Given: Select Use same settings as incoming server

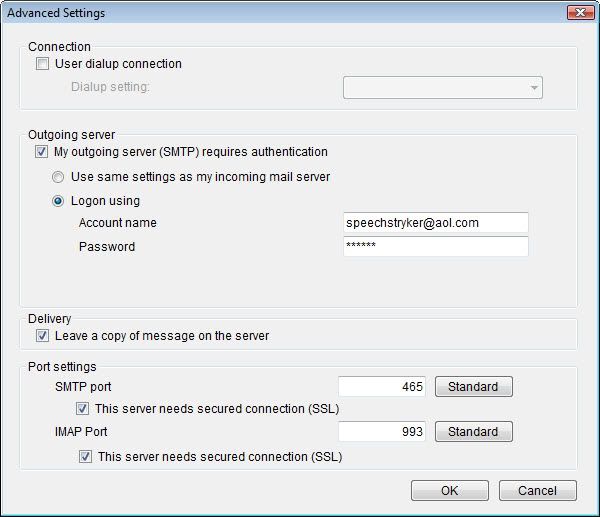Looking at the screenshot, I should point(58,177).
